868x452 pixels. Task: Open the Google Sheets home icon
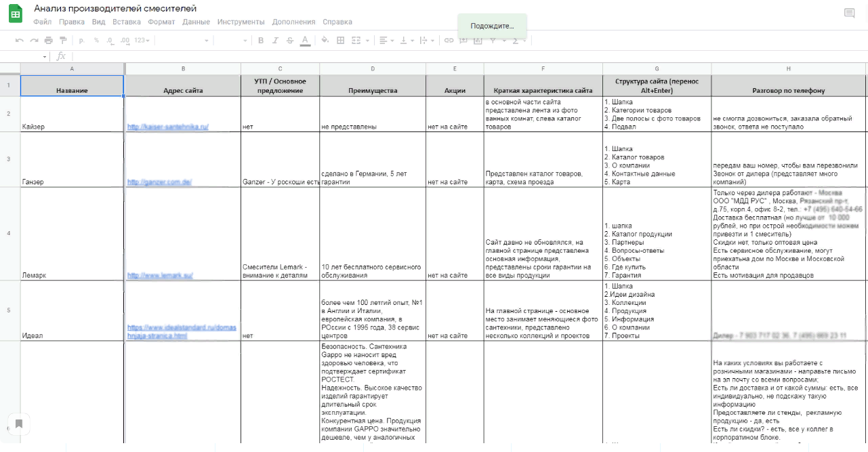[16, 14]
